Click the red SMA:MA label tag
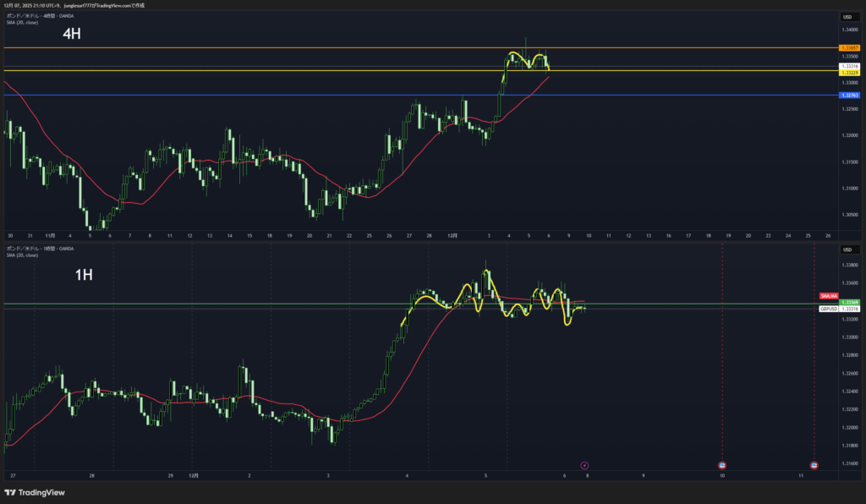Viewport: 866px width, 504px height. tap(828, 296)
